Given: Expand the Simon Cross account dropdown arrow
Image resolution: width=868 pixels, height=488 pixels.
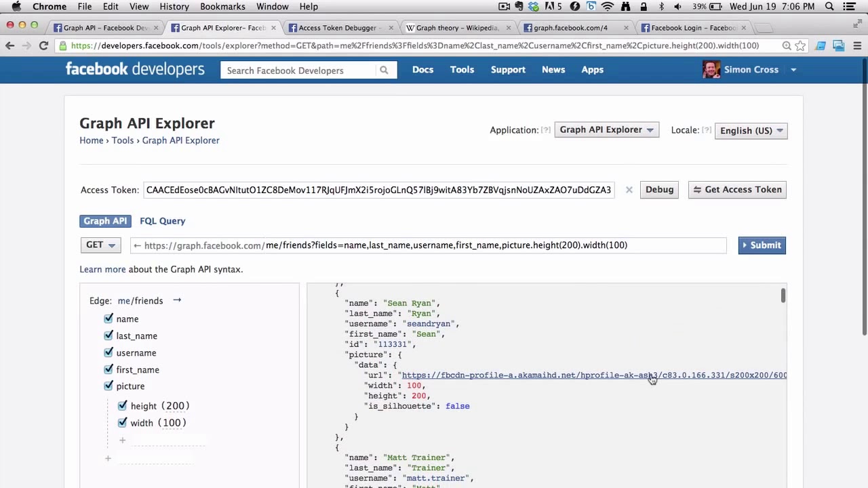Looking at the screenshot, I should 793,70.
